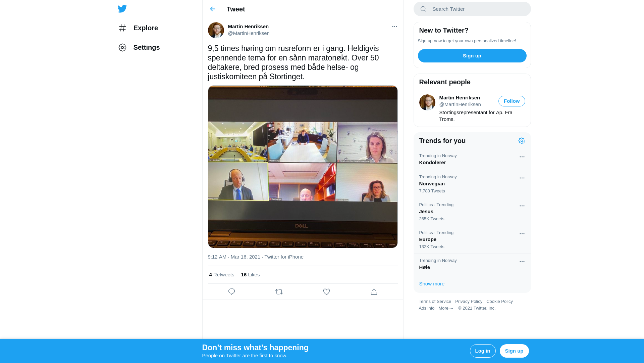Viewport: 644px width, 363px height.
Task: View the 4 Retweets list
Action: [x=221, y=275]
